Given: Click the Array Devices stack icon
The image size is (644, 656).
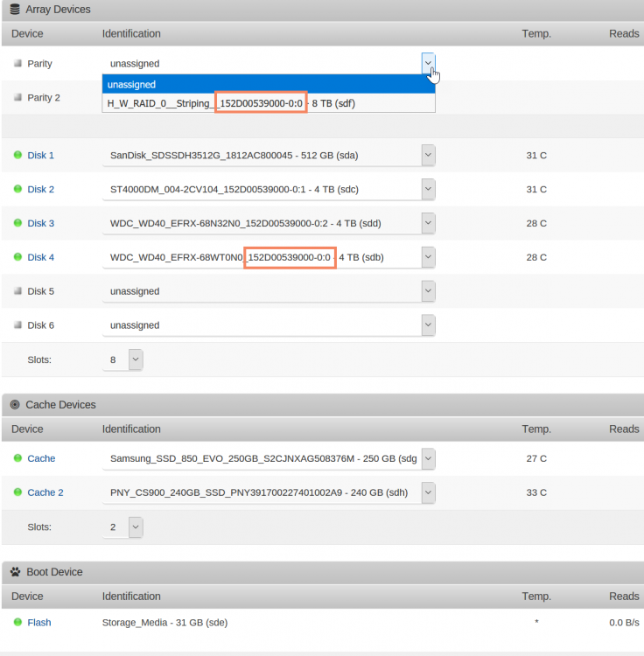Looking at the screenshot, I should click(x=15, y=10).
